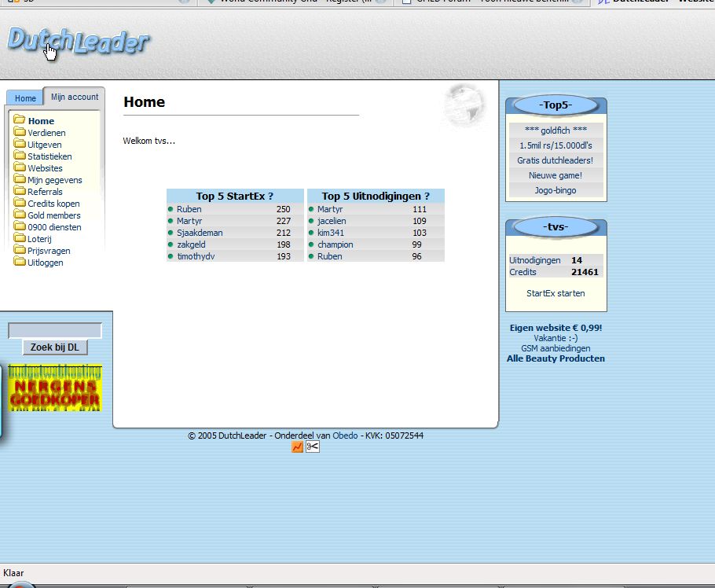Click the folder icon beside Mijn gegevens
This screenshot has width=715, height=588.
pyautogui.click(x=20, y=178)
